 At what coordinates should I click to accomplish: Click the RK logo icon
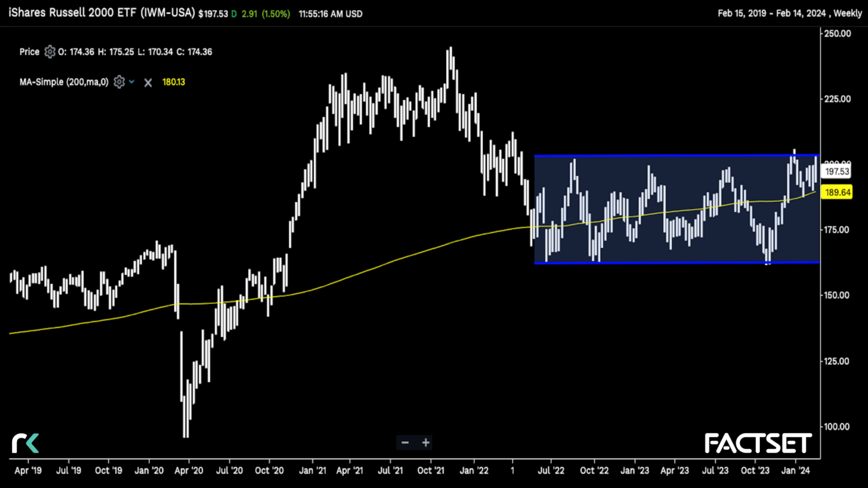26,443
